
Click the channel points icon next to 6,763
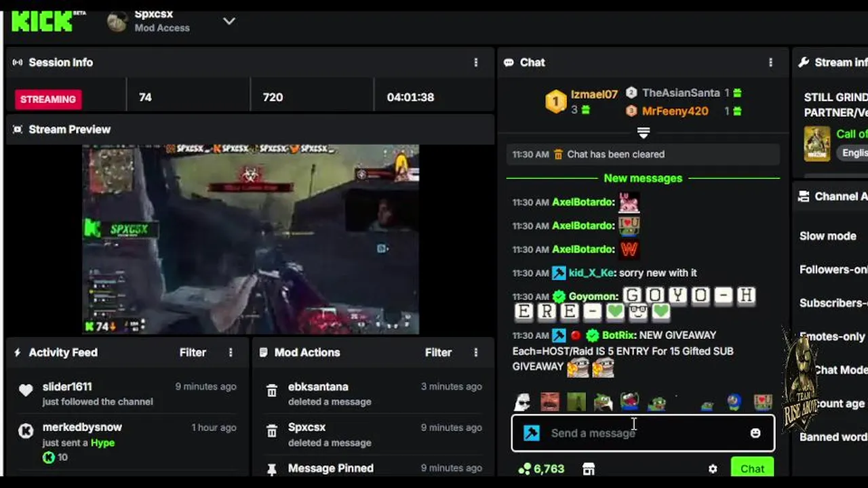point(524,468)
